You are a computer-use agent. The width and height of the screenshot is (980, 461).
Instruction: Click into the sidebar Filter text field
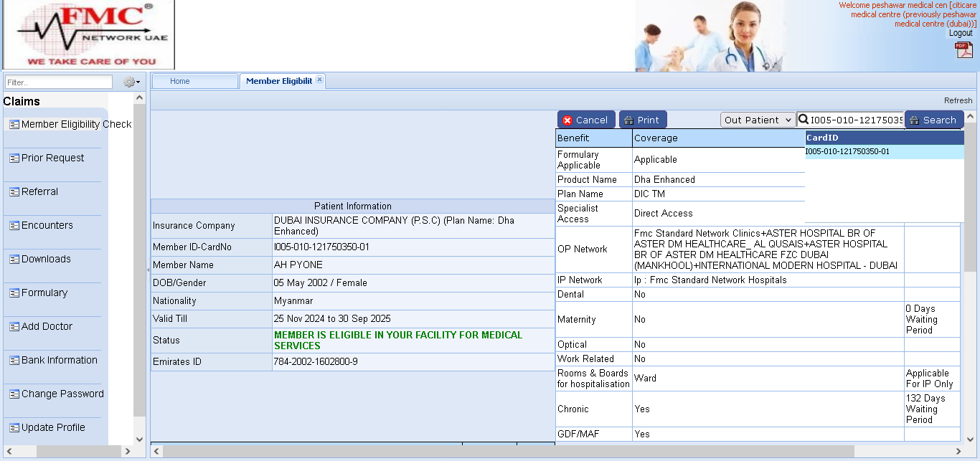pyautogui.click(x=58, y=82)
